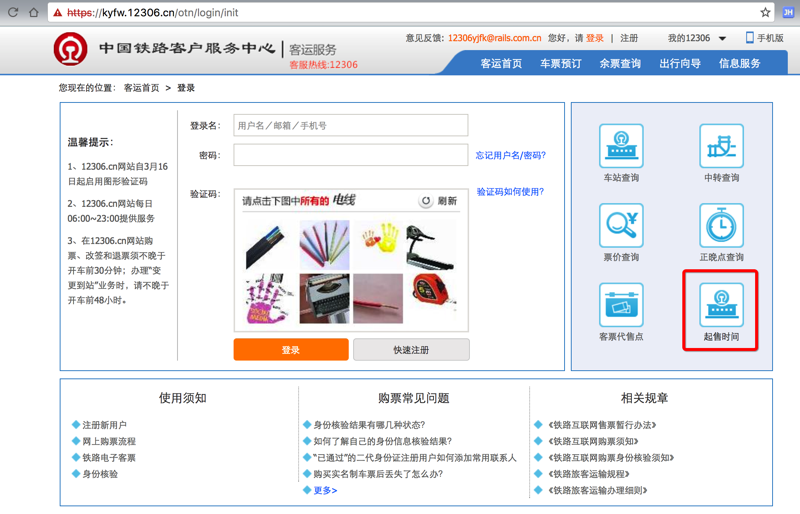800x514 pixels.
Task: Click the browser address bar URL
Action: (x=153, y=13)
